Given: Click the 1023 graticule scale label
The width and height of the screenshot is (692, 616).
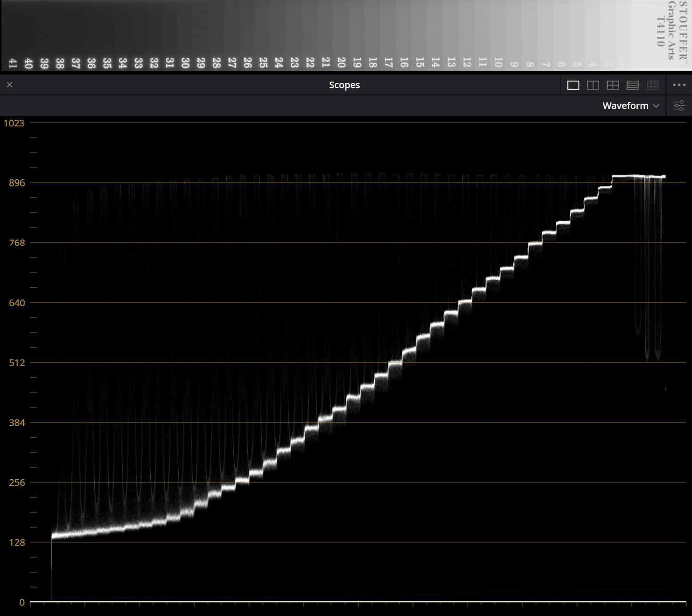Looking at the screenshot, I should [14, 123].
